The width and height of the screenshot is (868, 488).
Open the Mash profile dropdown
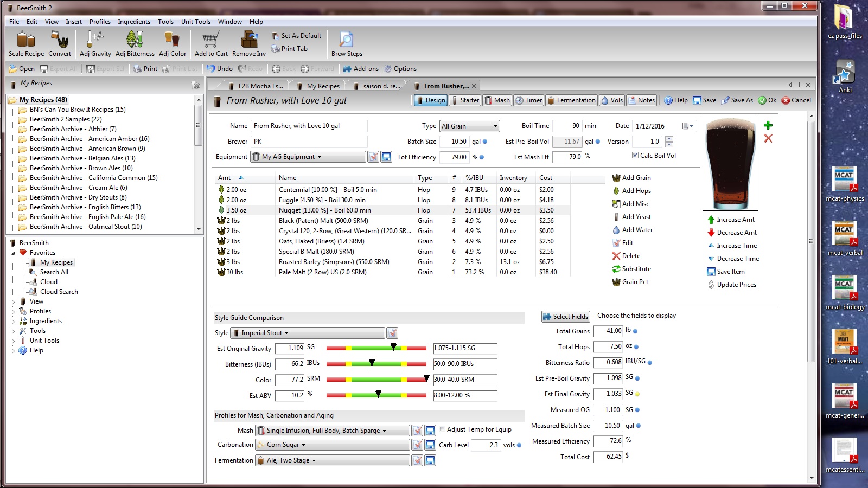pos(333,431)
